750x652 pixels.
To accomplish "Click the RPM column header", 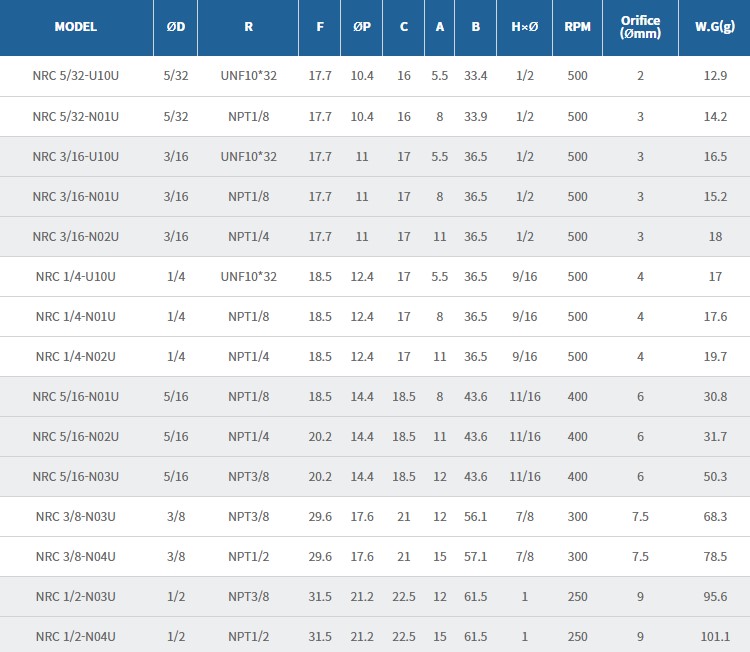I will pyautogui.click(x=577, y=27).
